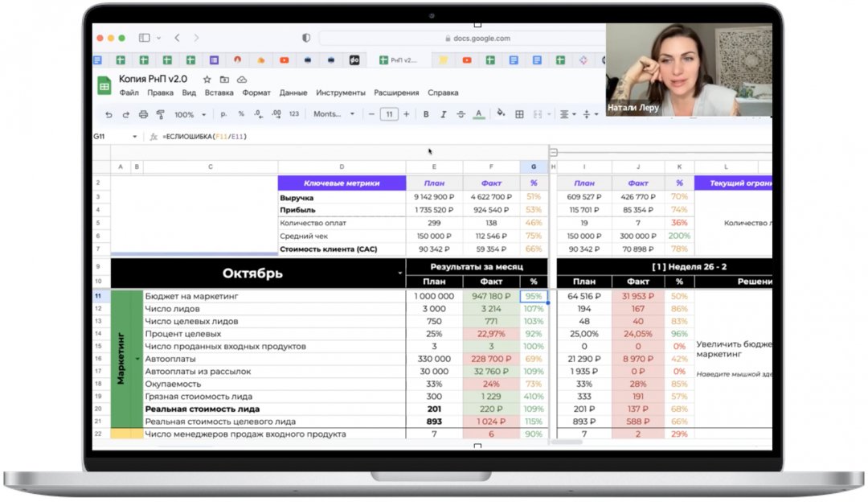Increase font size with plus button
Screen dimensions: 868x502
pos(406,114)
